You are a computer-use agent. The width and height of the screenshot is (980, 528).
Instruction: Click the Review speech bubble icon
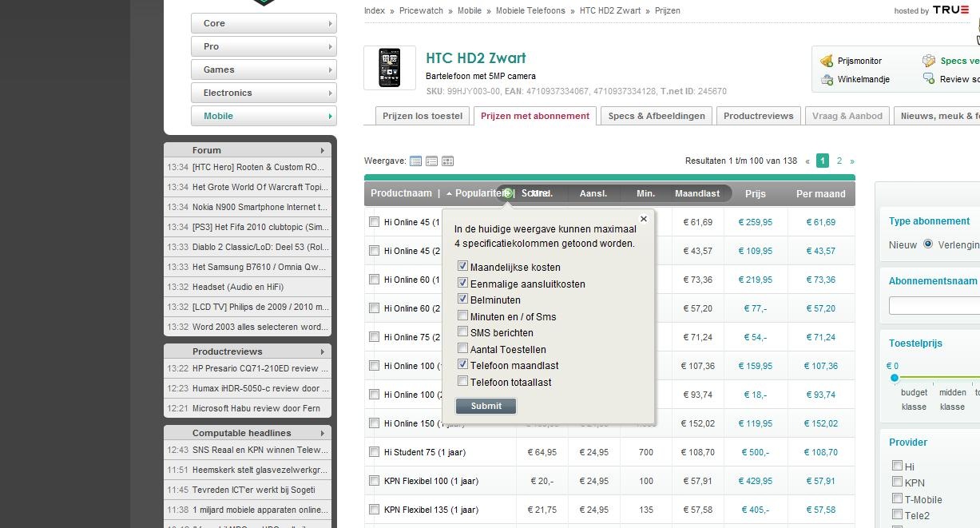[929, 78]
